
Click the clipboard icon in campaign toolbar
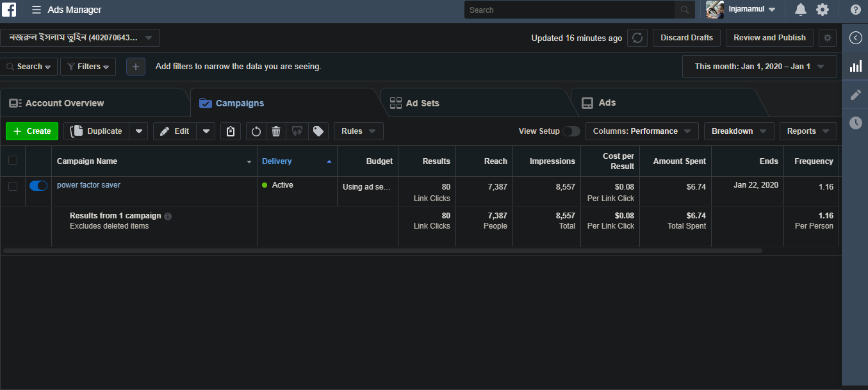(x=231, y=131)
